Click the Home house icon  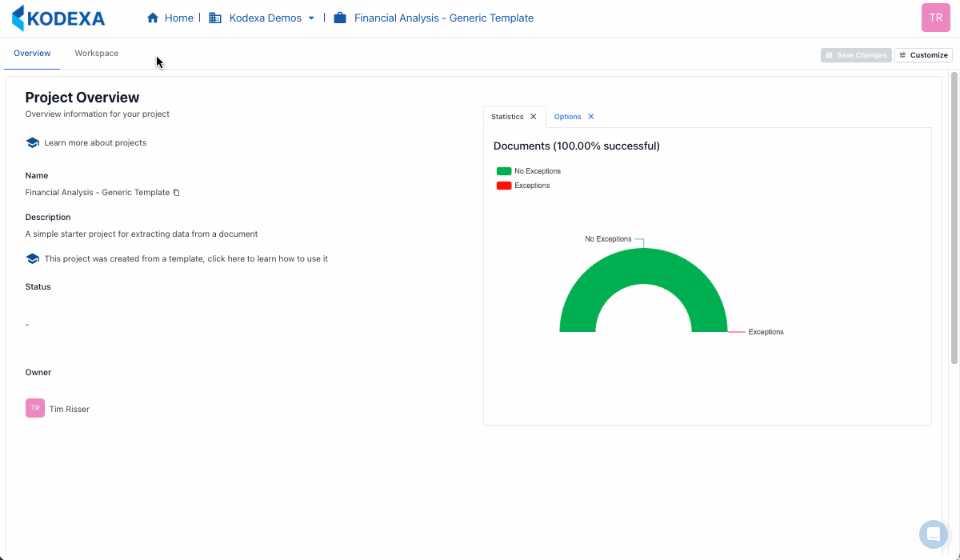click(153, 18)
